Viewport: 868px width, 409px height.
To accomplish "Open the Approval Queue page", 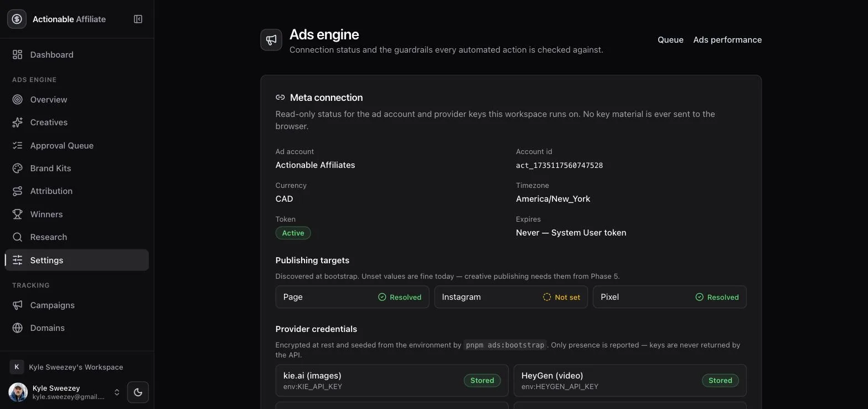I will coord(77,145).
